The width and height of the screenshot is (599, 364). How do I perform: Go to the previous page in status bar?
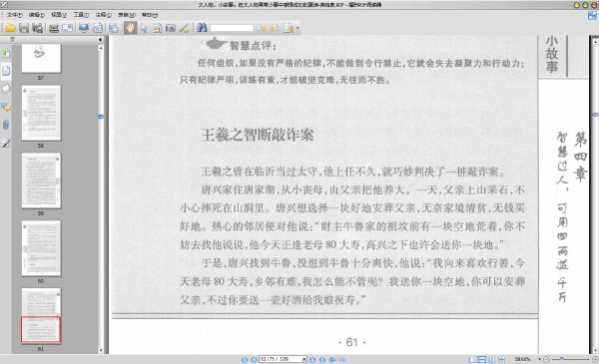[254, 359]
